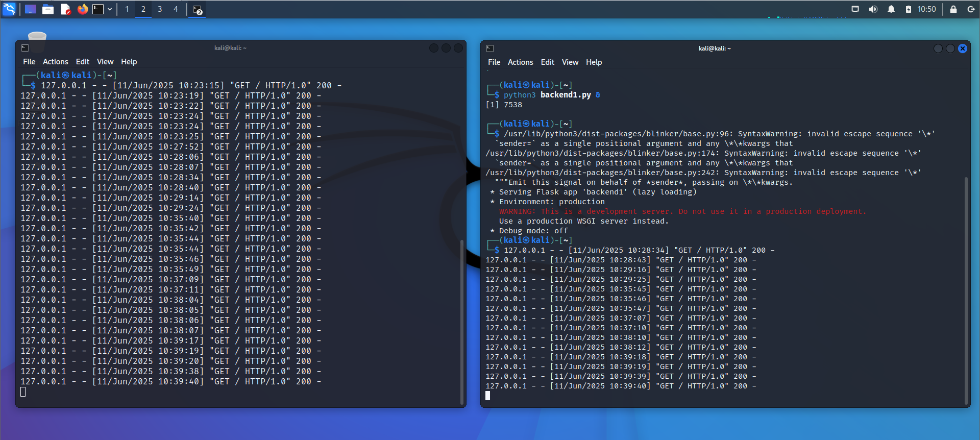Switch to workspace 4
The height and width of the screenshot is (440, 980).
[176, 9]
